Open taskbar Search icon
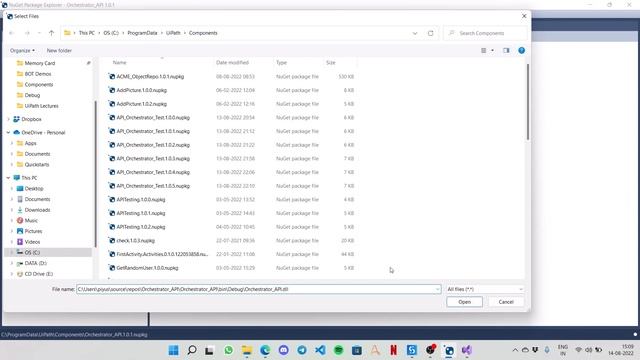Image resolution: width=640 pixels, height=360 pixels. 192,350
